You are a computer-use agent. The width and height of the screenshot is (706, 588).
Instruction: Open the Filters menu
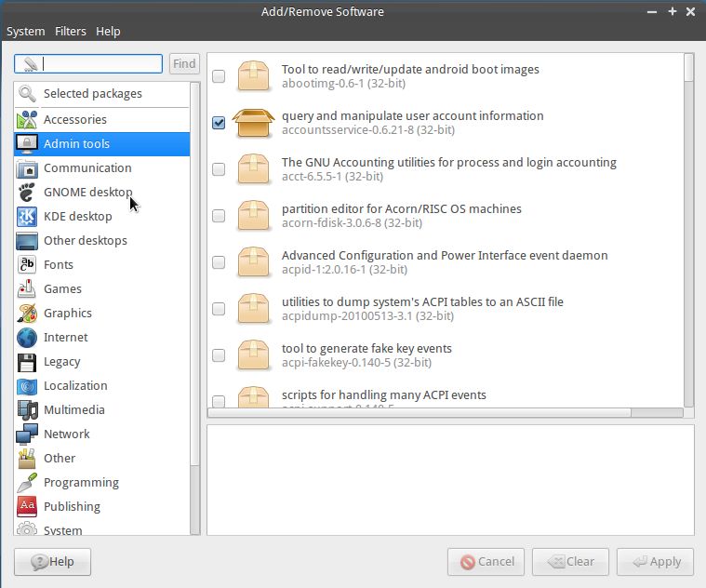pos(71,31)
